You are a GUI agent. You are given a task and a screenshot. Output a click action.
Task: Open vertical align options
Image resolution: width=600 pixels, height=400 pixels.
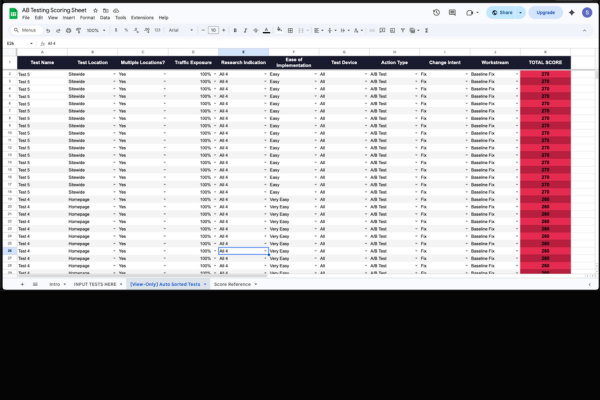click(331, 30)
